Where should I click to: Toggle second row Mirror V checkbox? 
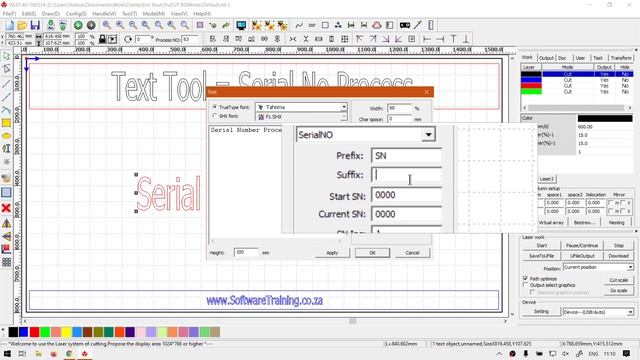623,211
